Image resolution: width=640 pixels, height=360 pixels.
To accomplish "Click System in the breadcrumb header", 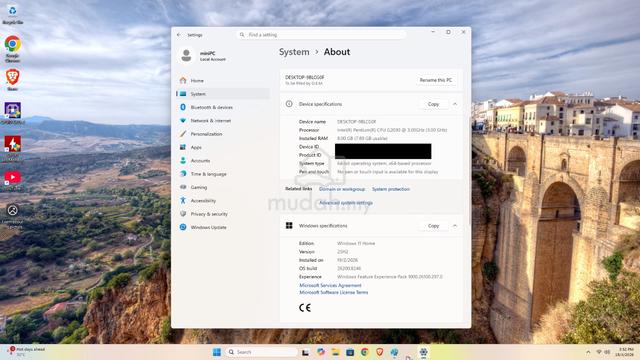I will [294, 52].
